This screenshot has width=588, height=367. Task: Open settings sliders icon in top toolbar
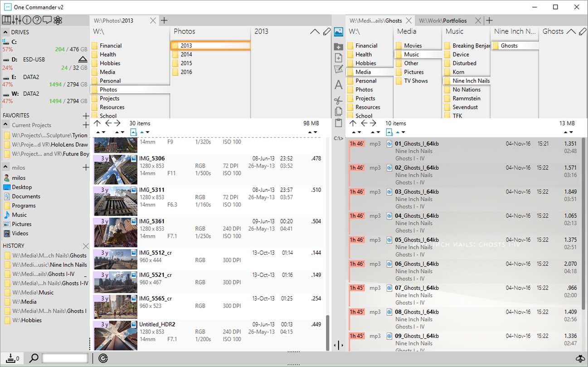pyautogui.click(x=16, y=20)
